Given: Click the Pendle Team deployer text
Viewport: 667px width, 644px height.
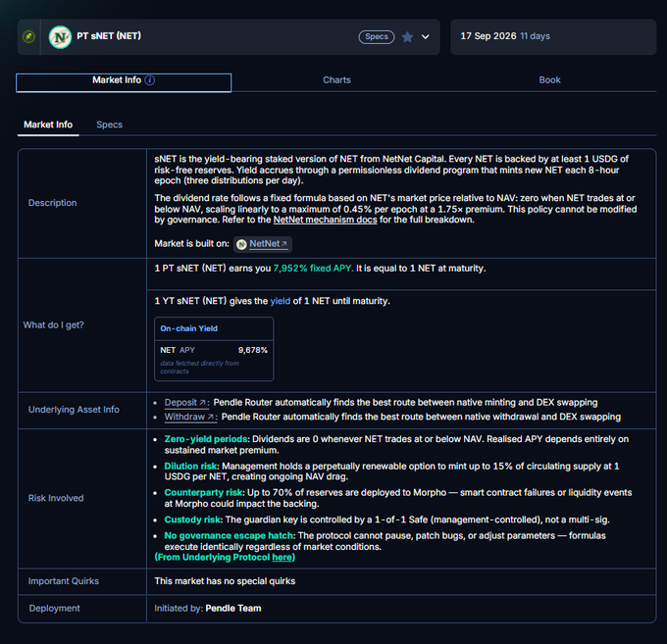Looking at the screenshot, I should click(233, 609).
